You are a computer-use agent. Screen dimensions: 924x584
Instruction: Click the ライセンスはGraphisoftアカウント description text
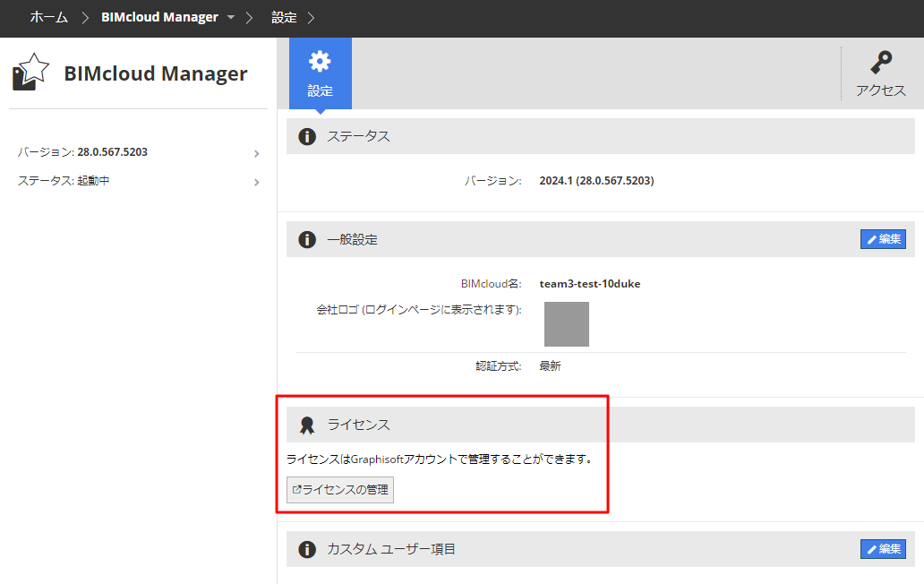[x=440, y=459]
